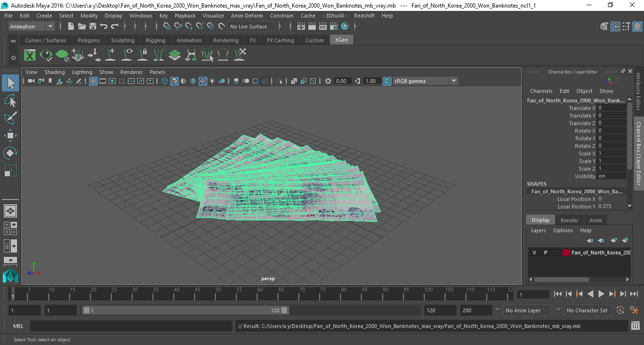Screen dimensions: 644x345
Task: Open layer editor Options menu
Action: pyautogui.click(x=563, y=230)
